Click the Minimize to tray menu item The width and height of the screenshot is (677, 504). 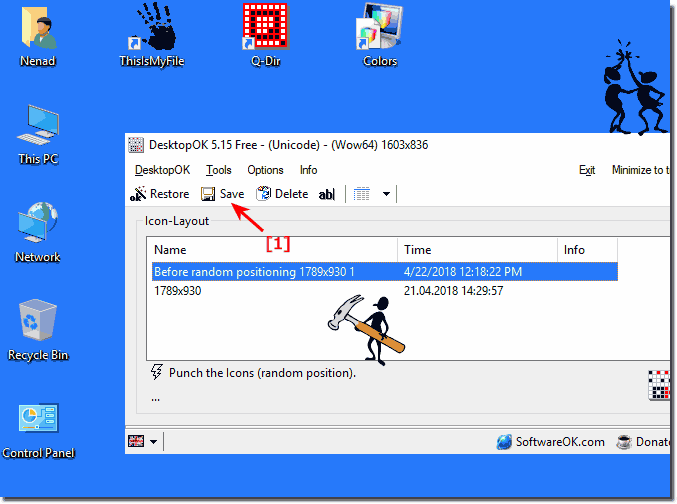[641, 170]
